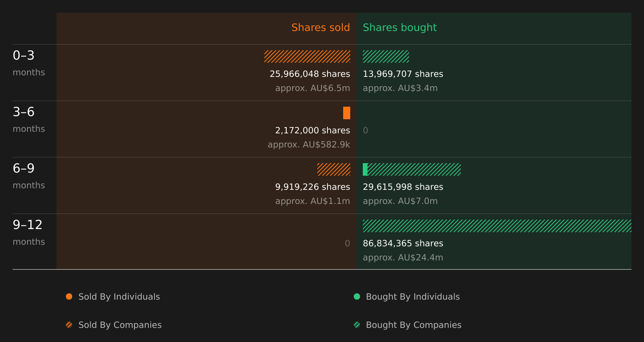Select the Sold By Individuals legend label
644x342 pixels.
pos(119,297)
